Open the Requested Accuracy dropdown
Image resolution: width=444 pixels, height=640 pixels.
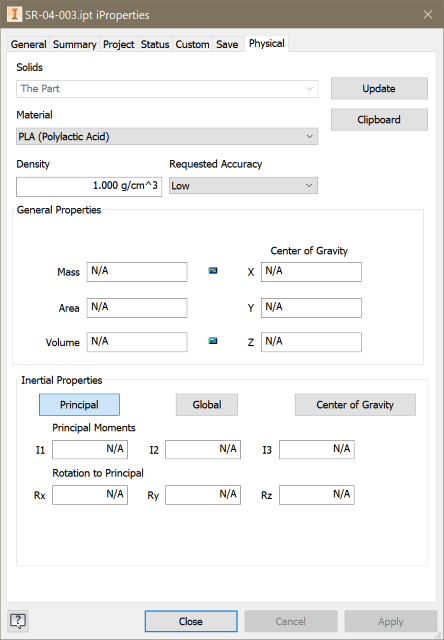pos(243,186)
